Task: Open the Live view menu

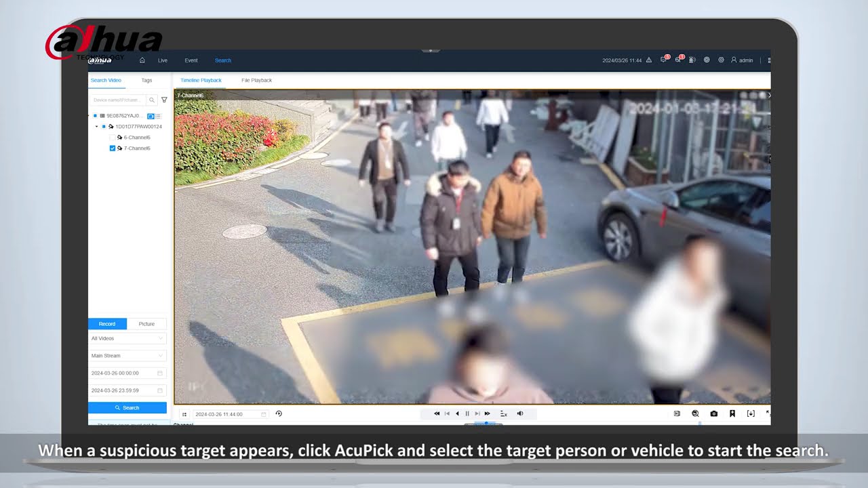Action: [163, 60]
